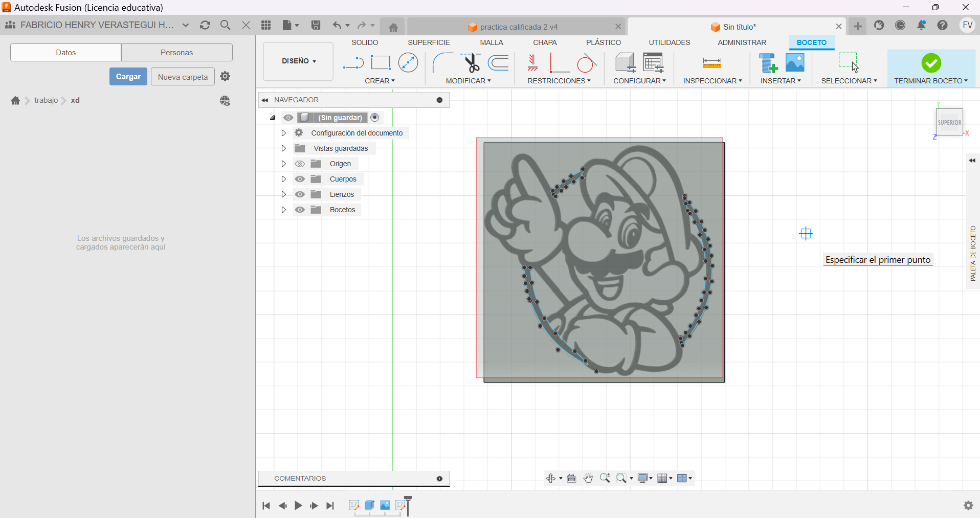This screenshot has height=518, width=980.
Task: Hide the Bocetos folder with its eye
Action: 300,210
